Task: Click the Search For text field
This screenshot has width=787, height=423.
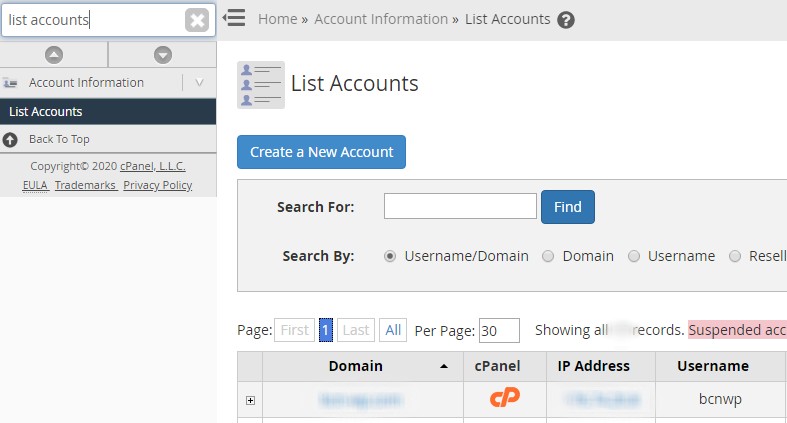Action: pos(460,206)
